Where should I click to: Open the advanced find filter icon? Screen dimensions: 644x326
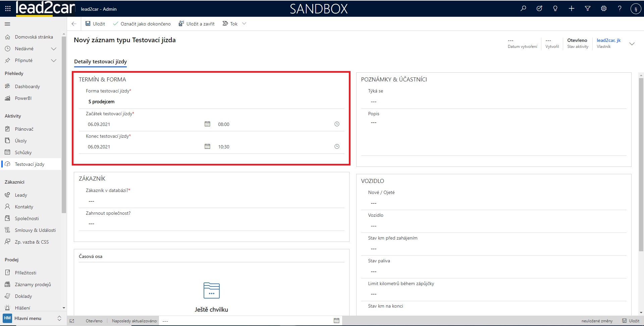pos(588,9)
